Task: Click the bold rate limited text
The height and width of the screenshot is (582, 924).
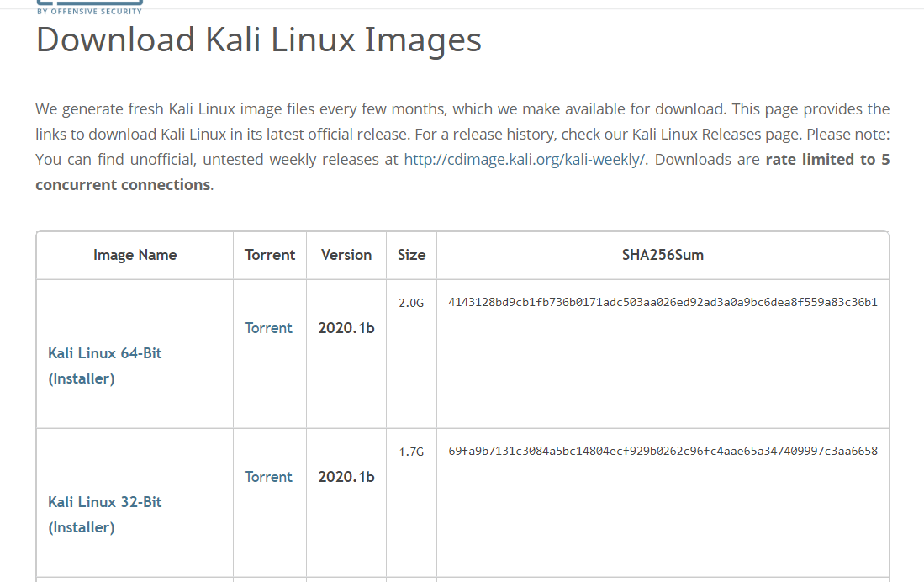Action: click(x=827, y=160)
